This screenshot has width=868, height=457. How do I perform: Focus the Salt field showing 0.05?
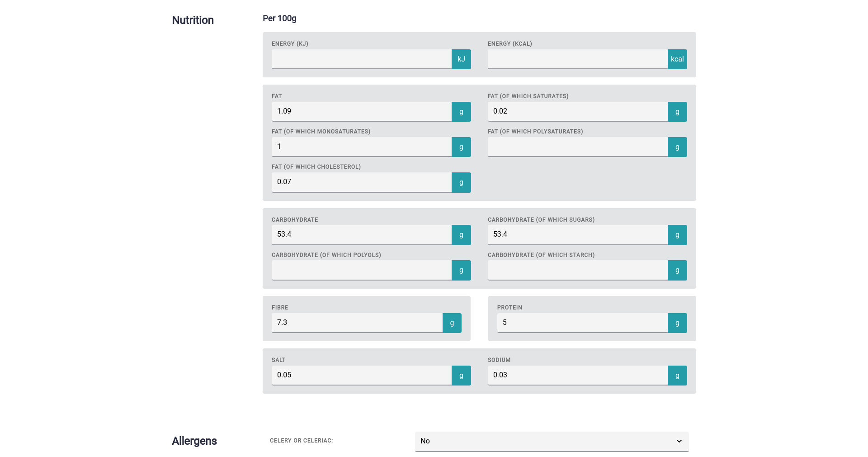[361, 375]
